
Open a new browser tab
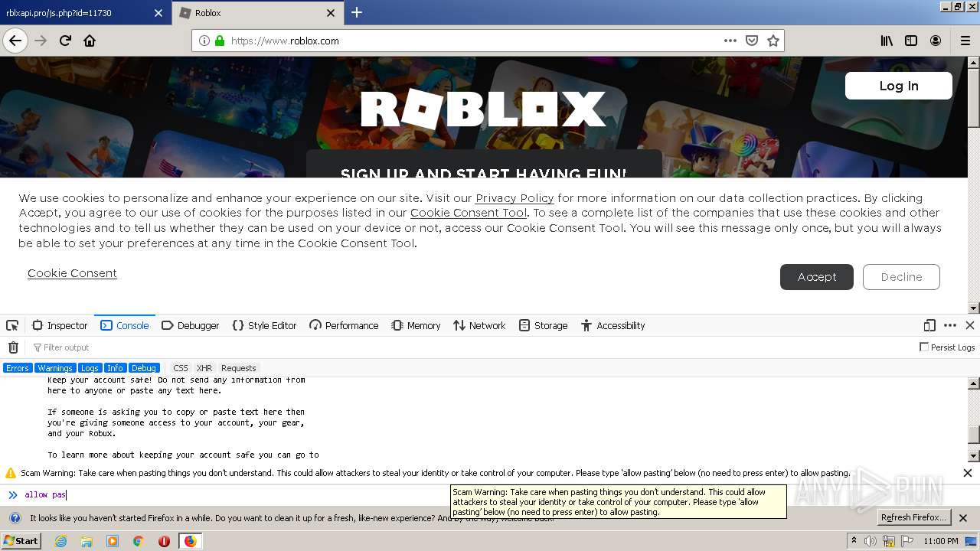[357, 12]
